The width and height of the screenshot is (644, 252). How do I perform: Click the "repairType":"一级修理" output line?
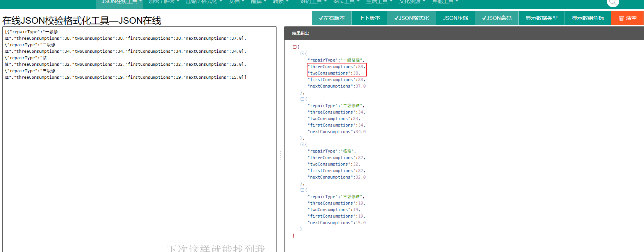point(336,60)
